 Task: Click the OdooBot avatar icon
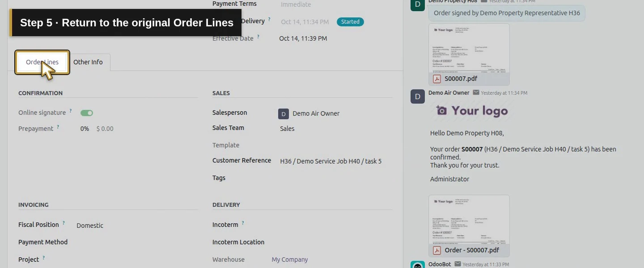tap(418, 264)
